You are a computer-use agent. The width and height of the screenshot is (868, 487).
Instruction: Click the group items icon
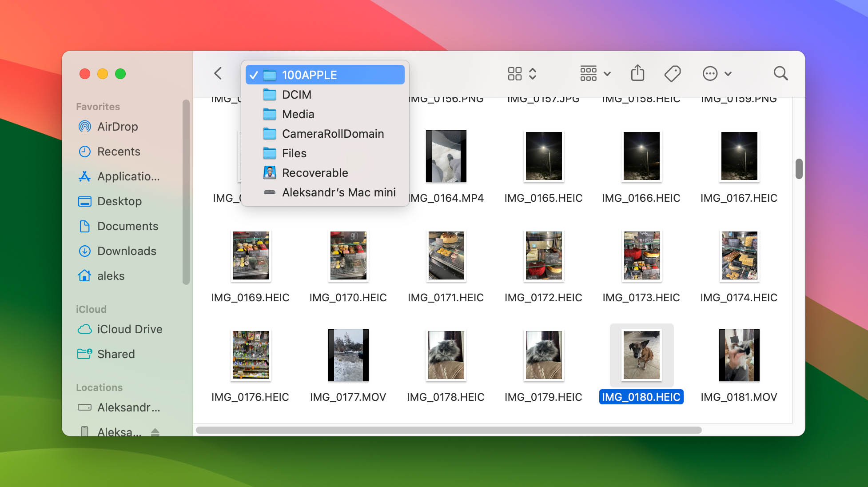589,73
